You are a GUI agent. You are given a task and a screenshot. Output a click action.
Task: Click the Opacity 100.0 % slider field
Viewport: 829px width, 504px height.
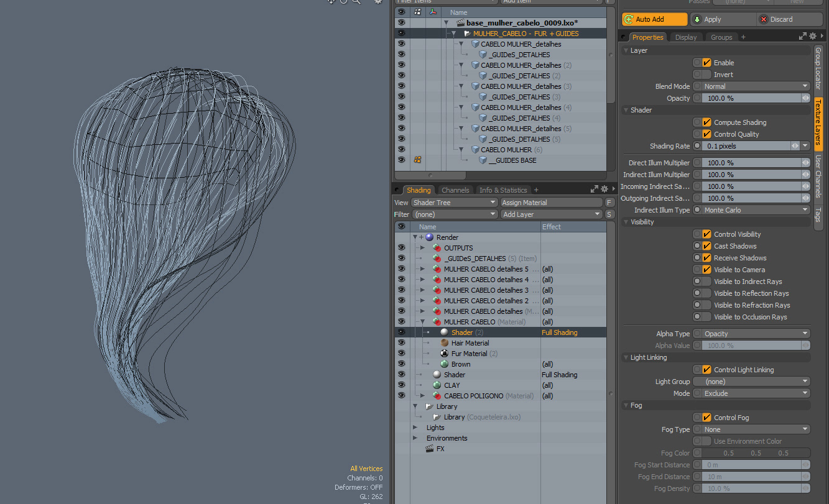pyautogui.click(x=751, y=98)
